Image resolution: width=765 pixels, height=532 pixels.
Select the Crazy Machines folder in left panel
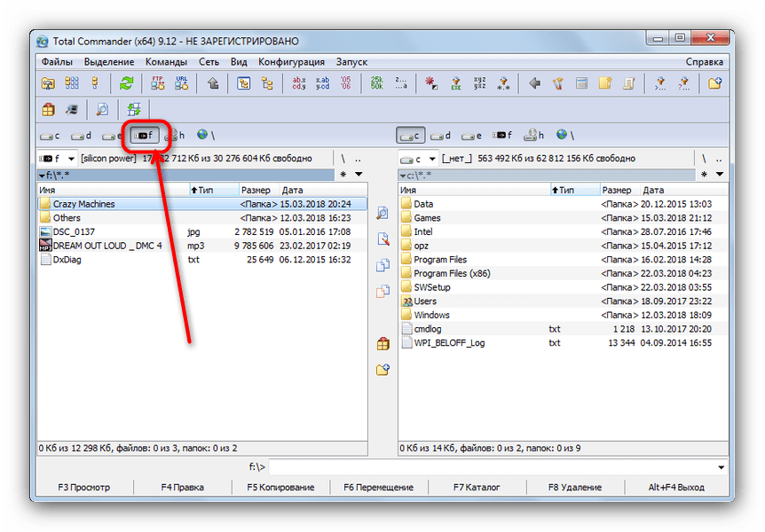83,204
